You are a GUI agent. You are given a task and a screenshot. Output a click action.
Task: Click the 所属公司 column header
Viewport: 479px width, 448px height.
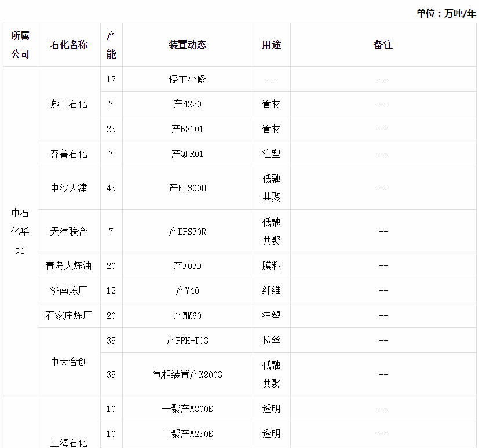click(x=20, y=45)
